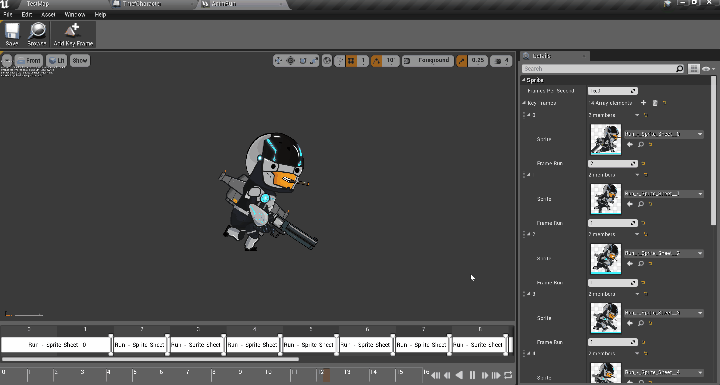Open the Asset menu
Image resolution: width=720 pixels, height=385 pixels.
[48, 15]
